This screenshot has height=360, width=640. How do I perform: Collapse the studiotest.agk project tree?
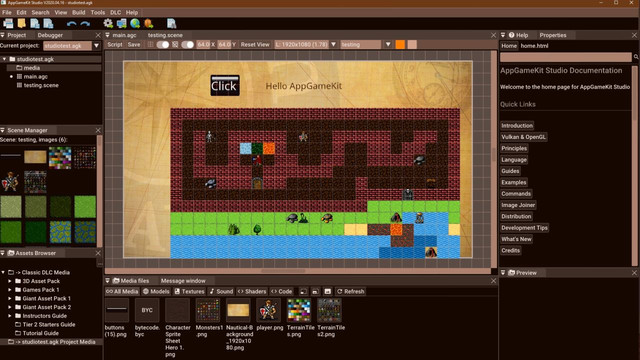coord(4,59)
